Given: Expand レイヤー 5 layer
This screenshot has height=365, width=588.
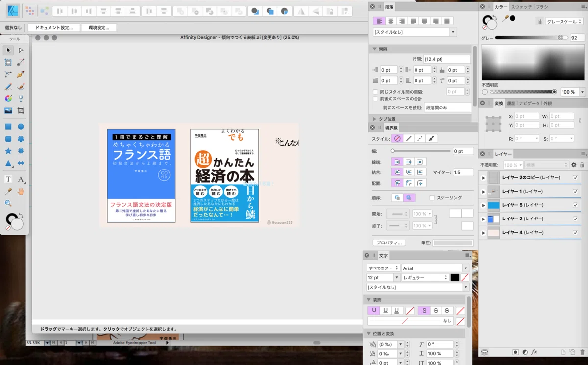Looking at the screenshot, I should coord(484,205).
